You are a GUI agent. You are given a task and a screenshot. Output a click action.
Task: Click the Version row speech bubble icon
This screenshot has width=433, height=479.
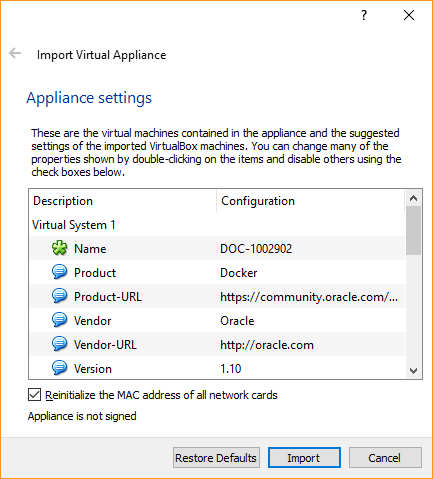click(60, 368)
